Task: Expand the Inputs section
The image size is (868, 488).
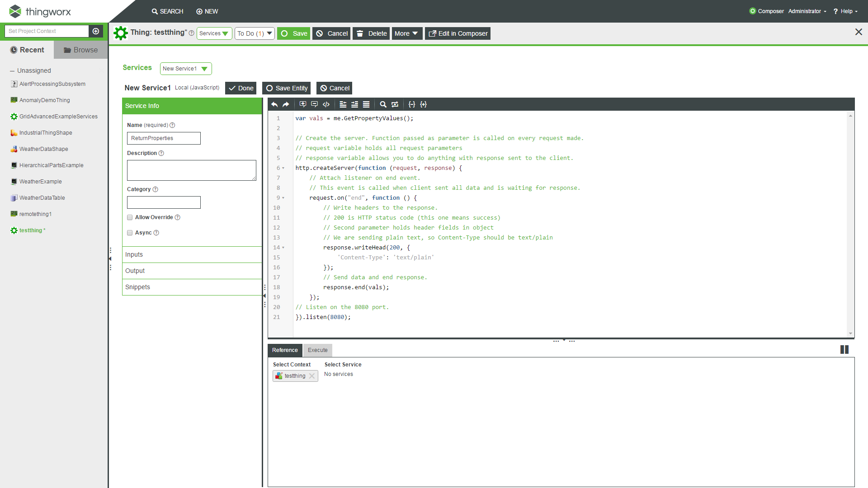Action: coord(192,255)
